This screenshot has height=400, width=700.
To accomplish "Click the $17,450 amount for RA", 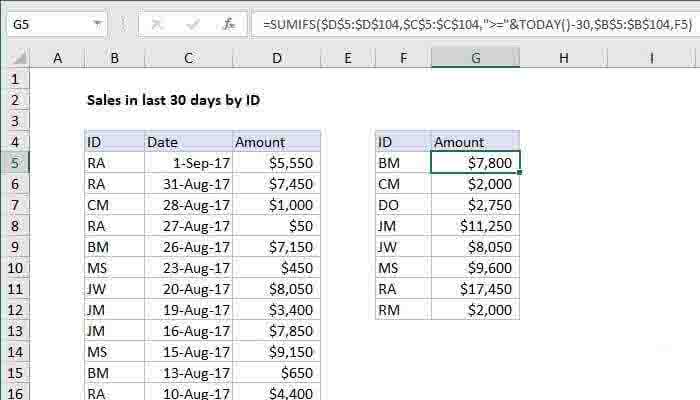I will (x=475, y=289).
